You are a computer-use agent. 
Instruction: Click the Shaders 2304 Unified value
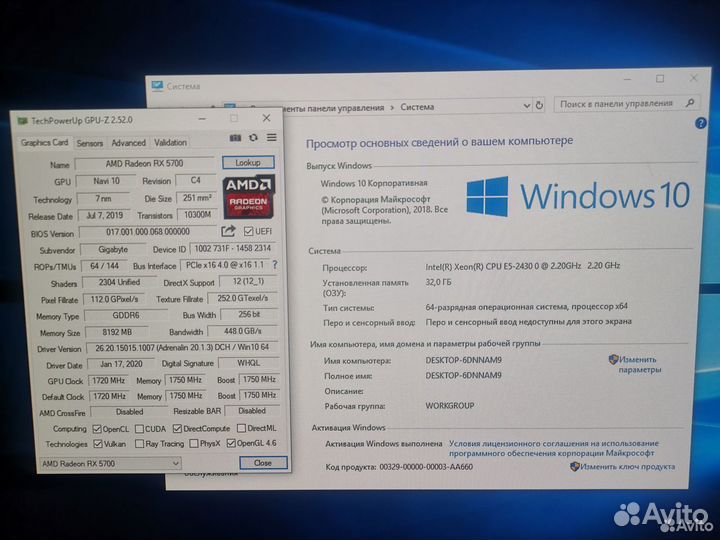pyautogui.click(x=119, y=282)
